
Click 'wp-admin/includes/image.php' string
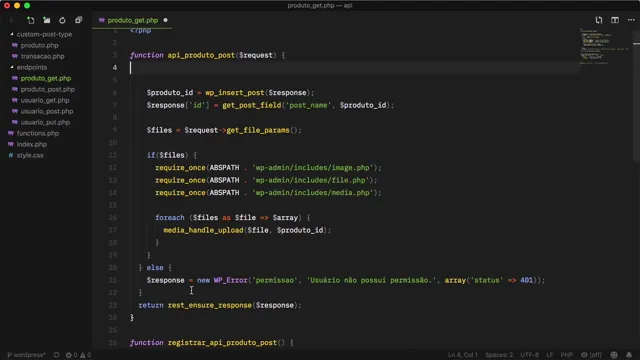(313, 168)
